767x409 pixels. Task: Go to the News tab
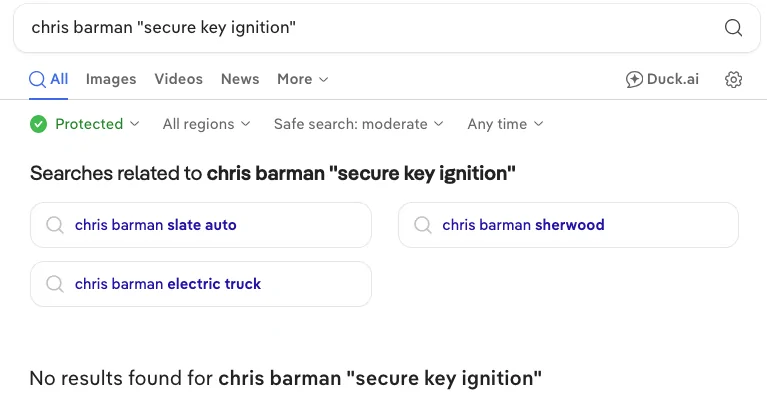coord(240,79)
